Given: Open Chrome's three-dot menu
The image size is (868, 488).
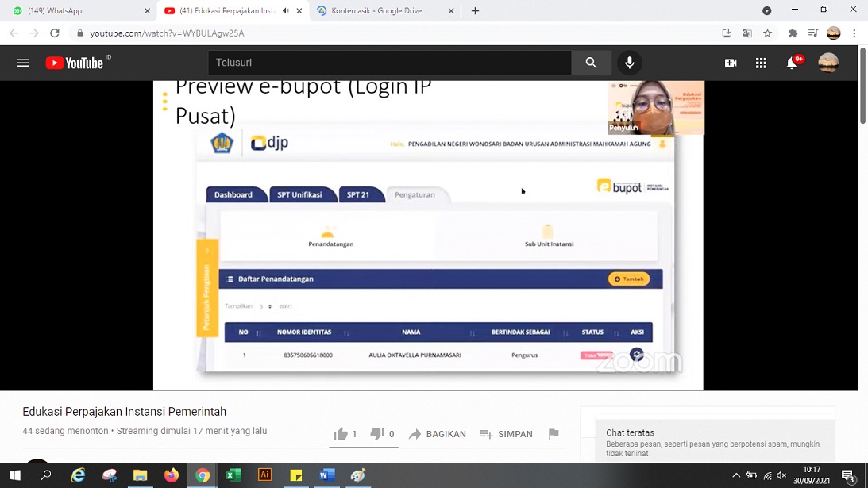Looking at the screenshot, I should pos(854,33).
